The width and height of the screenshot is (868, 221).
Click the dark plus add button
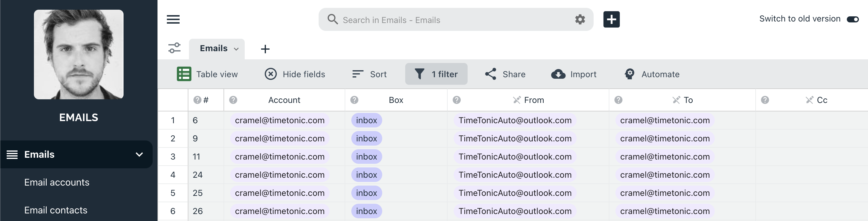point(611,20)
